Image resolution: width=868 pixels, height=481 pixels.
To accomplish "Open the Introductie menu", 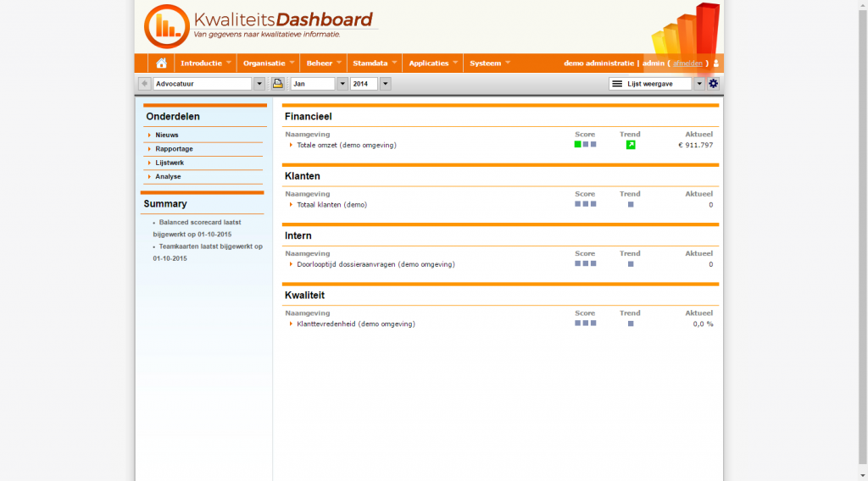I will coord(205,64).
